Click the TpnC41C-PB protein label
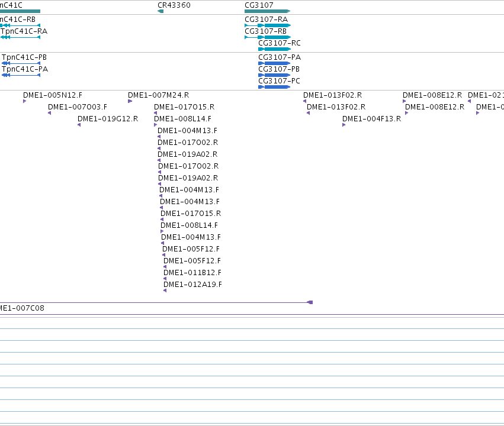 (x=24, y=57)
